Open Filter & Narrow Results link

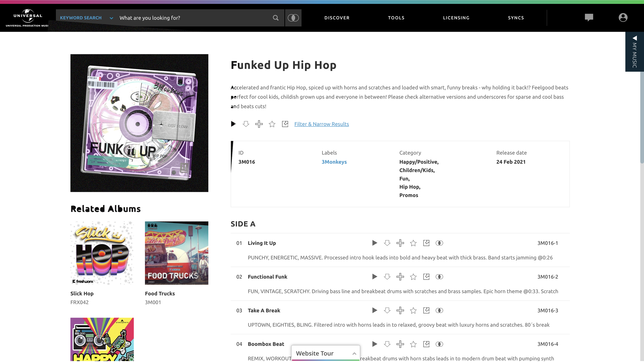pyautogui.click(x=321, y=124)
